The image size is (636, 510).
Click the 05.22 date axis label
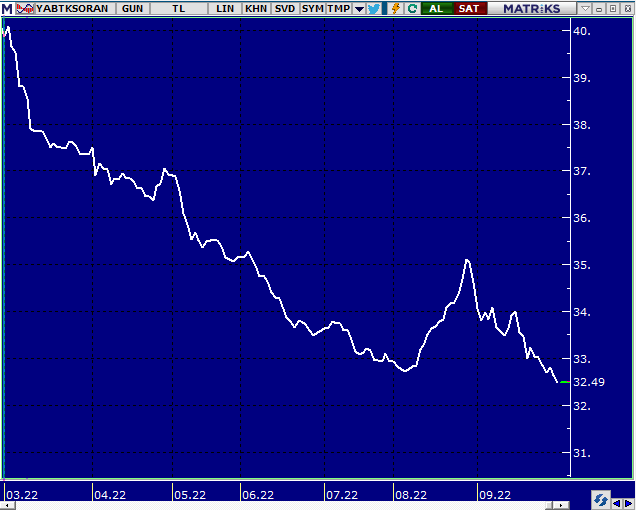click(x=190, y=495)
